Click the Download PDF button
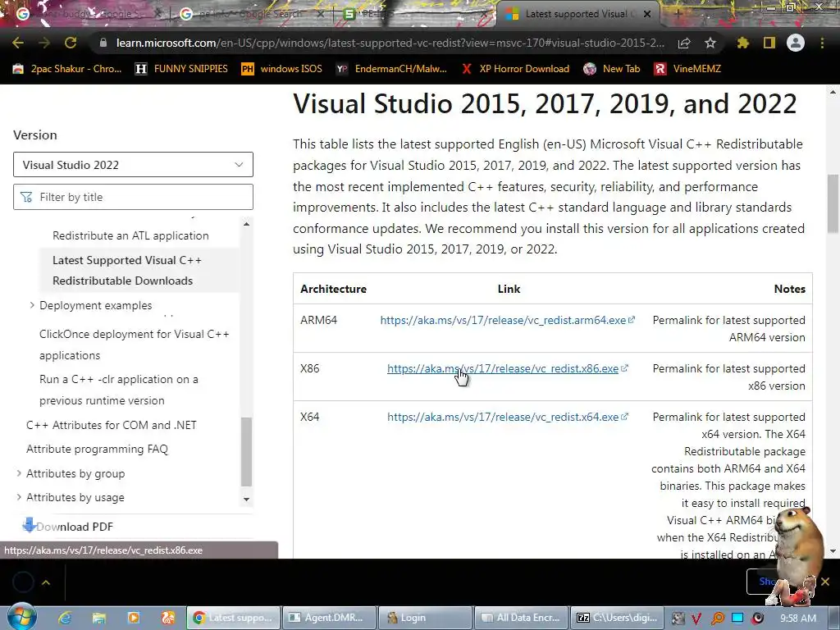The height and width of the screenshot is (630, 840). pos(69,527)
